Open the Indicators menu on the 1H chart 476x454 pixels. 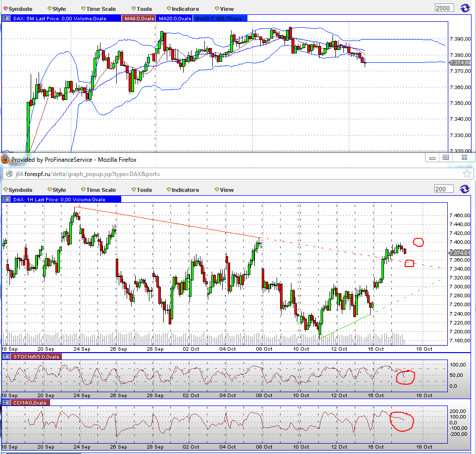(x=183, y=189)
